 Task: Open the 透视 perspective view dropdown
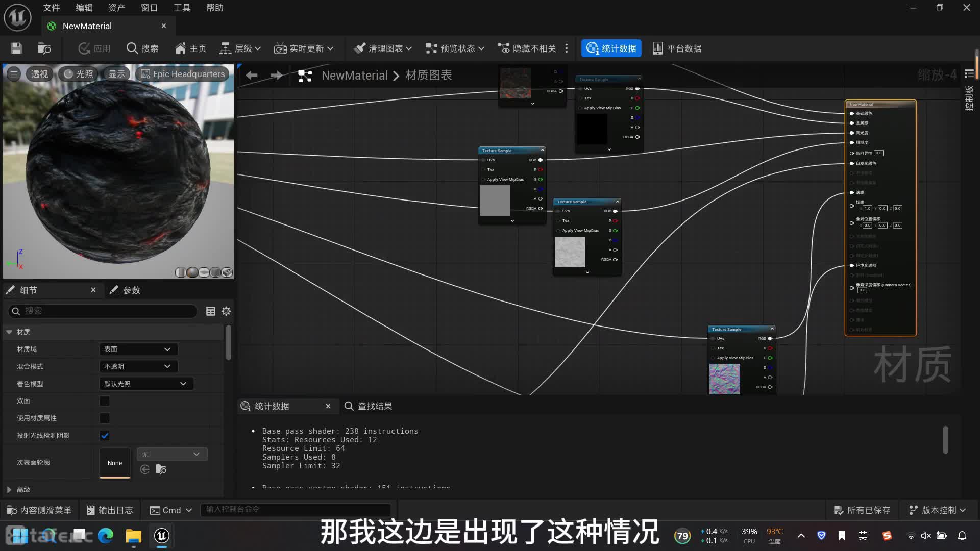39,74
